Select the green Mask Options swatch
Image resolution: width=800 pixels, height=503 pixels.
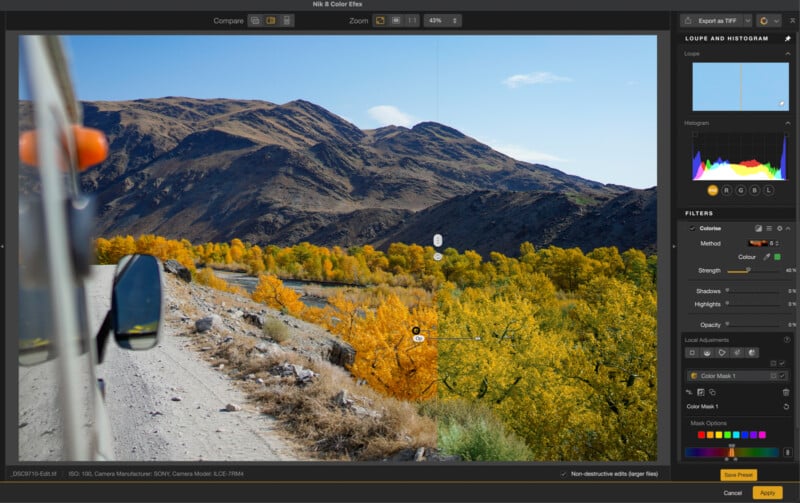point(727,435)
